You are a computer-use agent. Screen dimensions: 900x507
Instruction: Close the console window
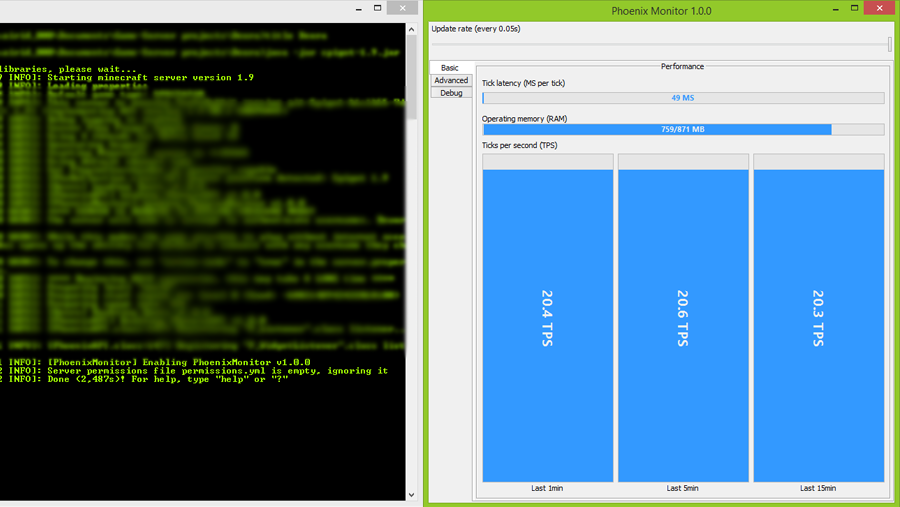(402, 8)
